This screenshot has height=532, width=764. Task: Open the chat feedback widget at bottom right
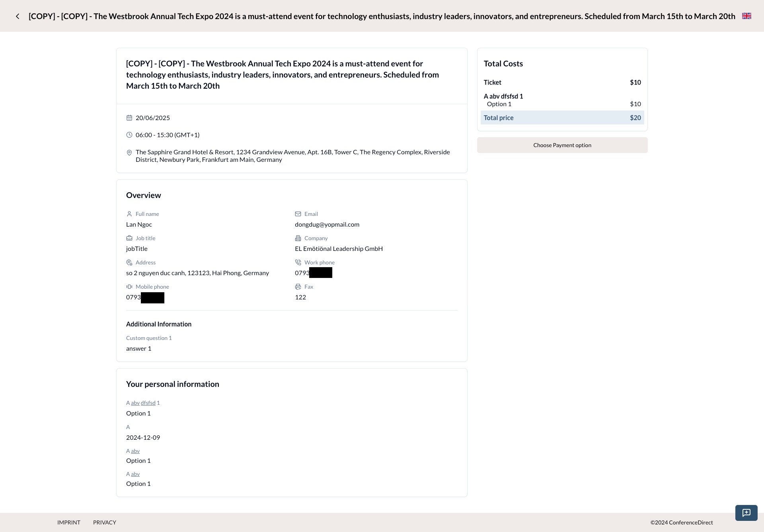point(746,513)
